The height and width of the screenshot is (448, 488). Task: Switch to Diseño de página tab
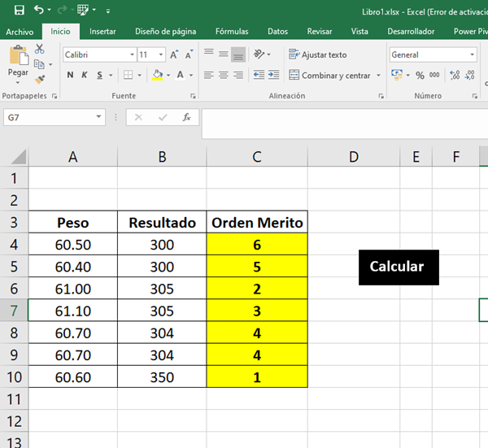[166, 32]
